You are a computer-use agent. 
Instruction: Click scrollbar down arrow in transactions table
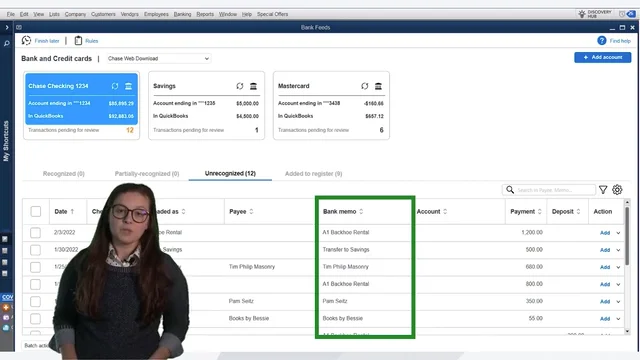click(x=627, y=331)
